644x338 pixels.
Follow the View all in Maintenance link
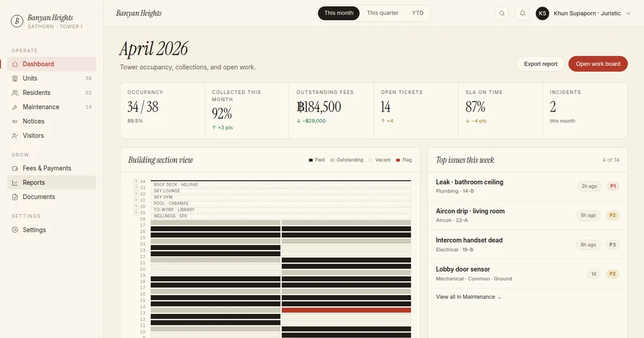pyautogui.click(x=469, y=297)
